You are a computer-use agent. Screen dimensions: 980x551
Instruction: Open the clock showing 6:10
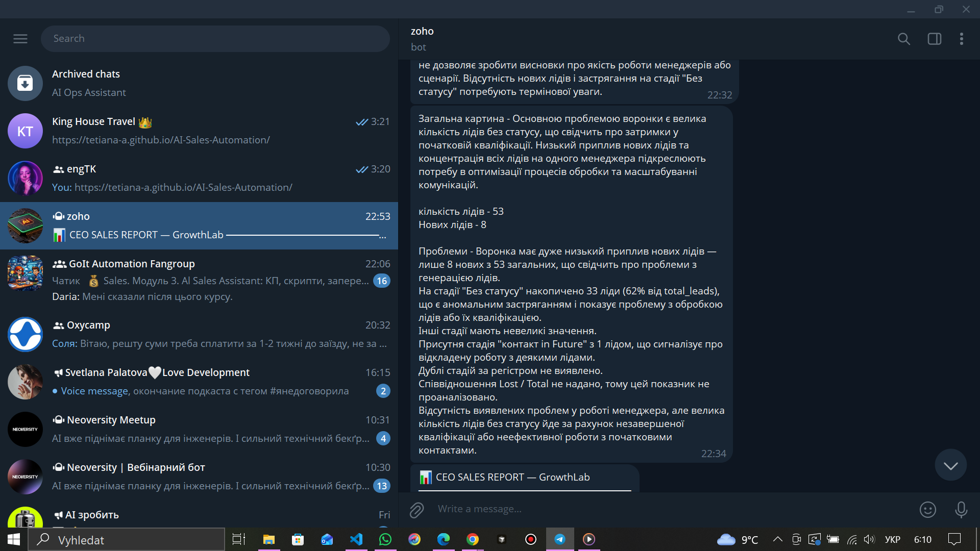(923, 539)
